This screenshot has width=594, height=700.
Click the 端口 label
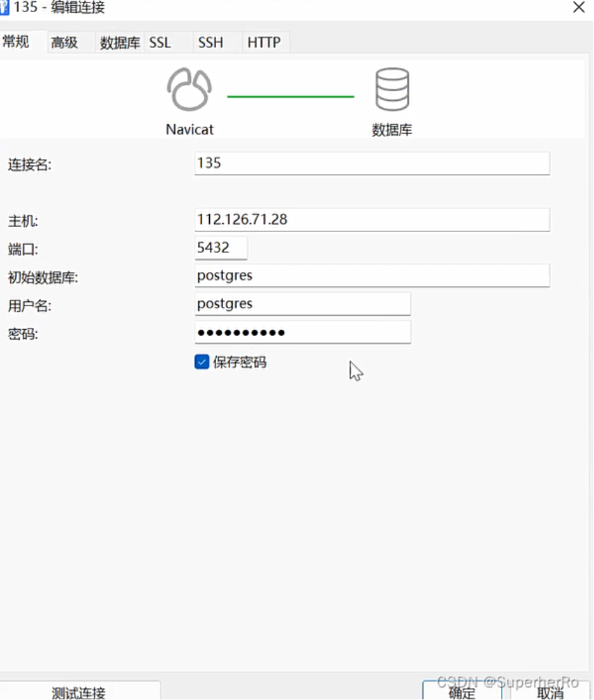tap(23, 249)
